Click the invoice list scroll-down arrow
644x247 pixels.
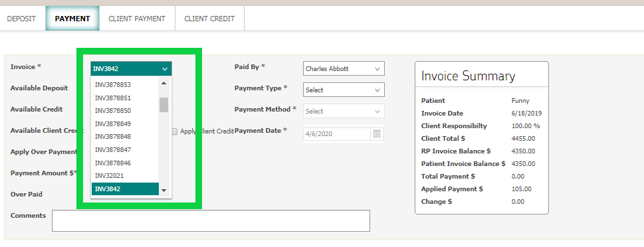click(164, 191)
